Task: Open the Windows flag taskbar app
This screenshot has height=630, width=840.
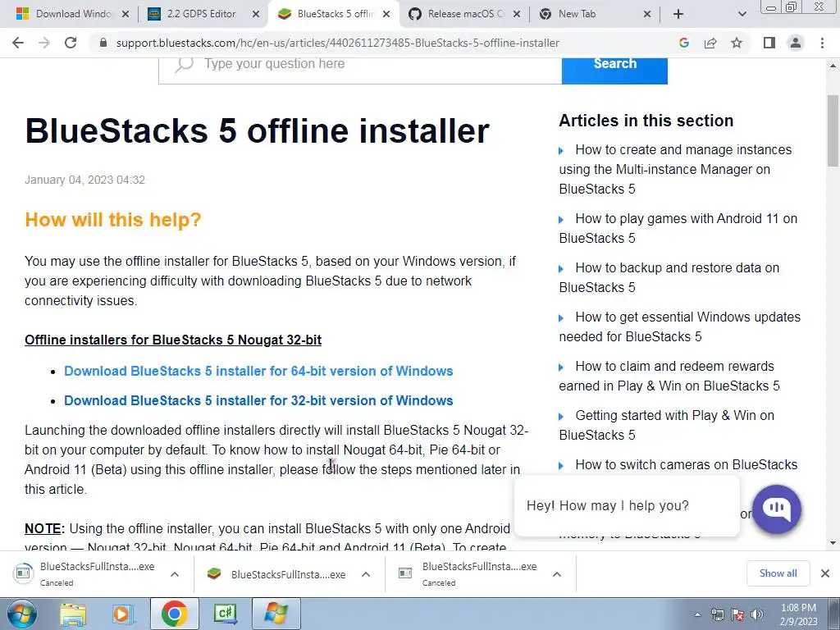Action: [x=276, y=614]
